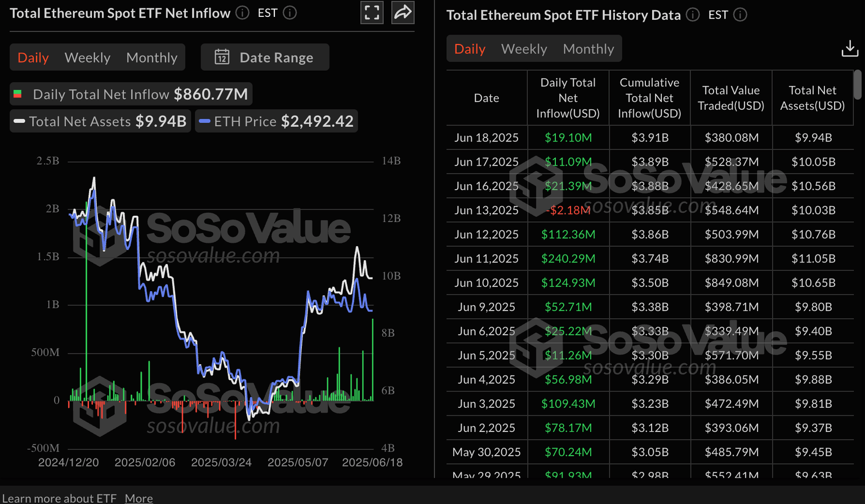Click calendar icon in Date Range
This screenshot has width=865, height=504.
[x=222, y=57]
